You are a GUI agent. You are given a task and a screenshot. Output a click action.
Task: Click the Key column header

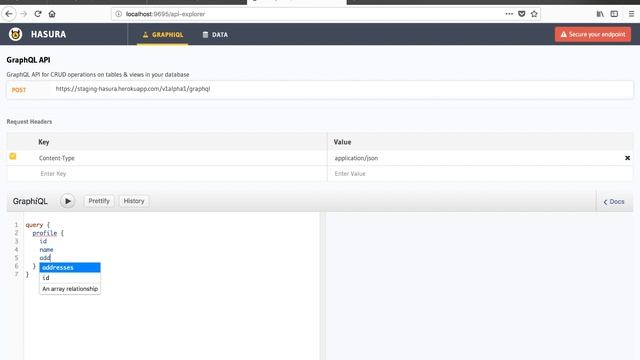(44, 142)
